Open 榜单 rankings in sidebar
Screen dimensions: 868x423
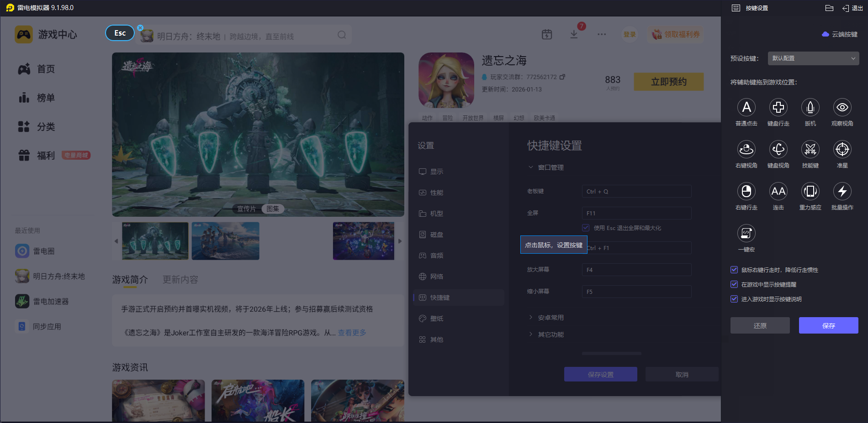[37, 98]
